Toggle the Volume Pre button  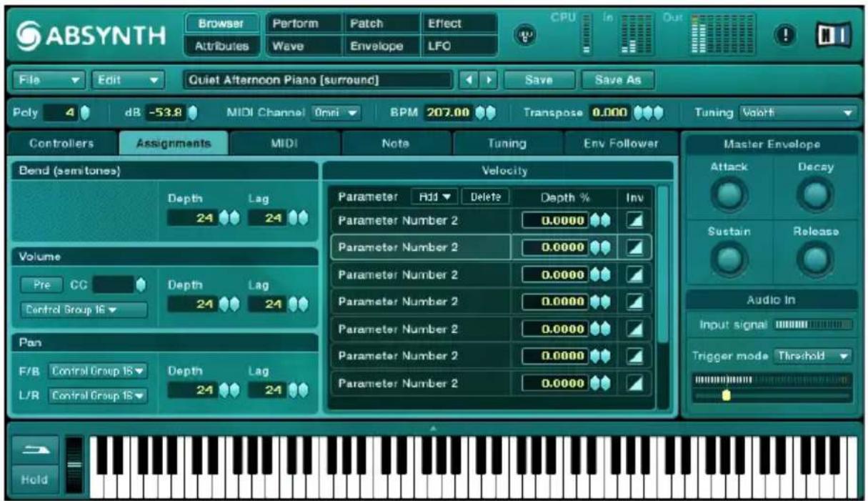tap(41, 284)
